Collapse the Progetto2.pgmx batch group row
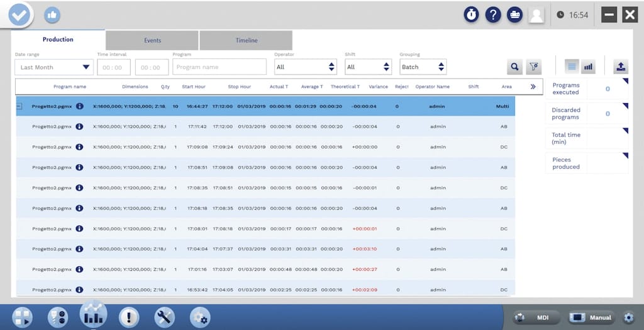 tap(19, 106)
